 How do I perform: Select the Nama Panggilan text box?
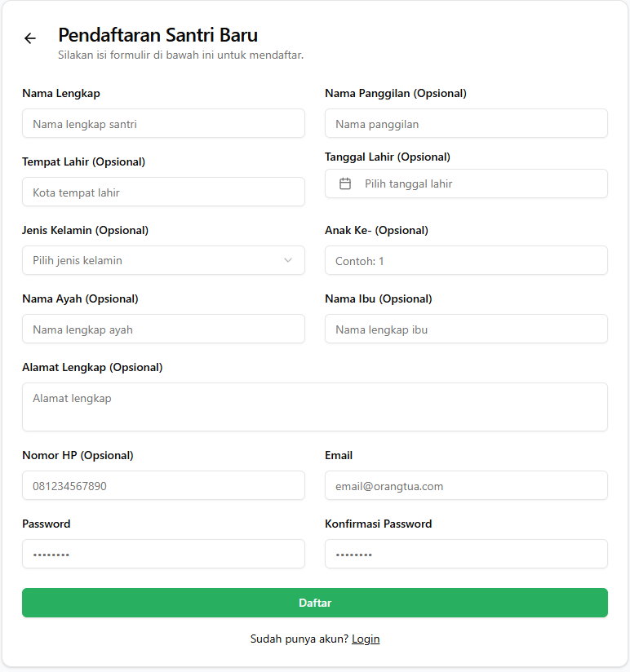[465, 123]
